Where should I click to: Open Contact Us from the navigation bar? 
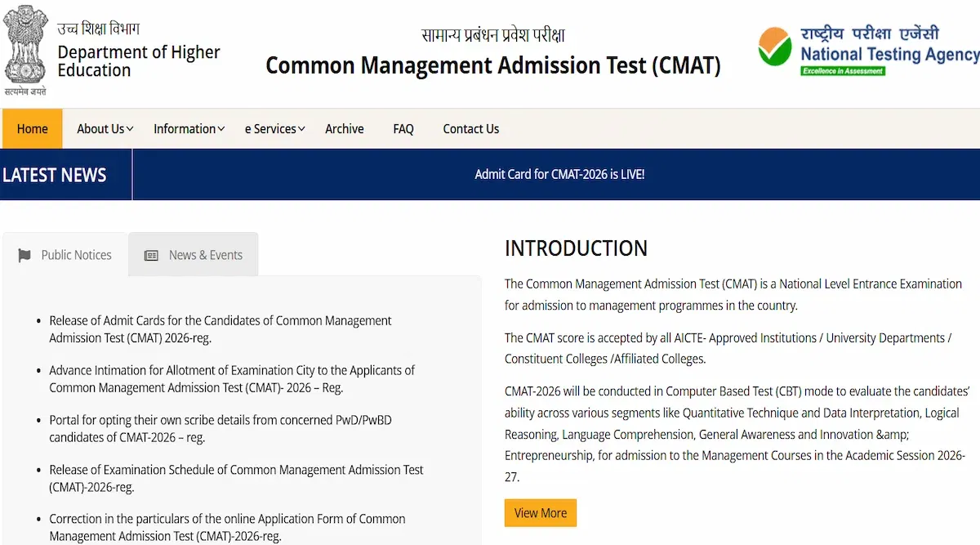coord(470,128)
